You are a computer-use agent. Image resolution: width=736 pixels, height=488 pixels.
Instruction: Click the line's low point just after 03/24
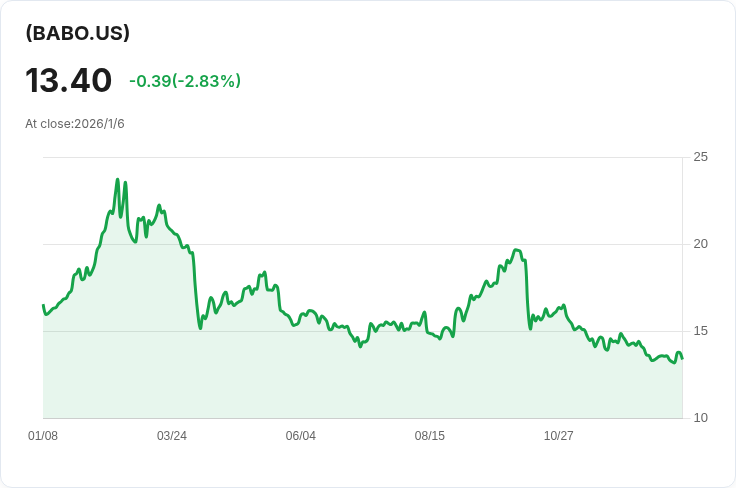(200, 328)
